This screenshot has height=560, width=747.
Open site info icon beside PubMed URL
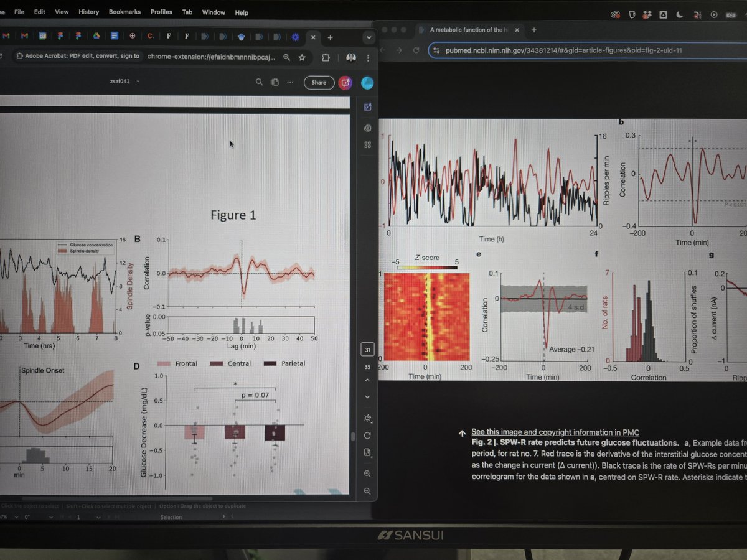coord(437,51)
